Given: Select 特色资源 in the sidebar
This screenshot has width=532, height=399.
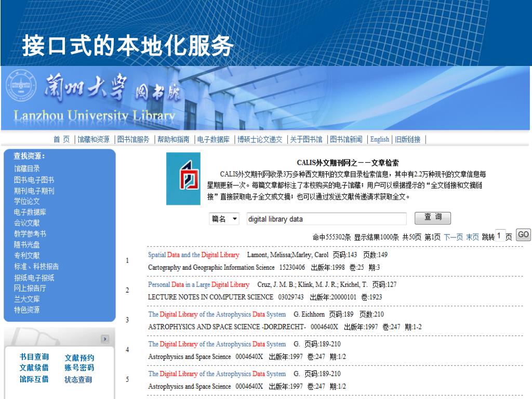Looking at the screenshot, I should 27,310.
